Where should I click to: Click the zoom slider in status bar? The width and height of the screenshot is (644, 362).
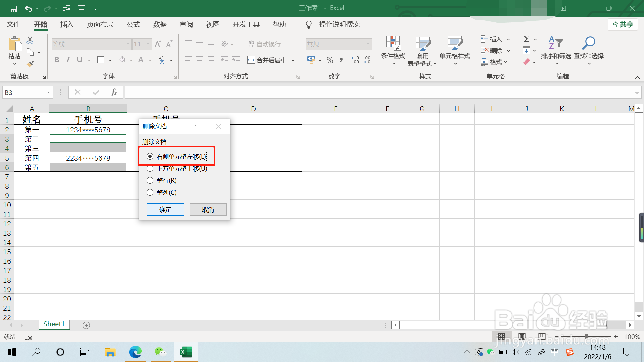pyautogui.click(x=586, y=336)
